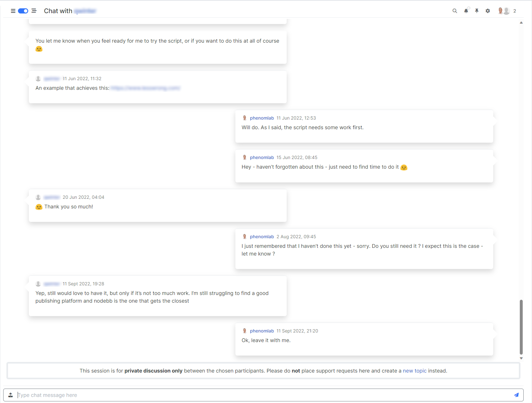Open search in the chat header
The image size is (532, 403).
(454, 11)
